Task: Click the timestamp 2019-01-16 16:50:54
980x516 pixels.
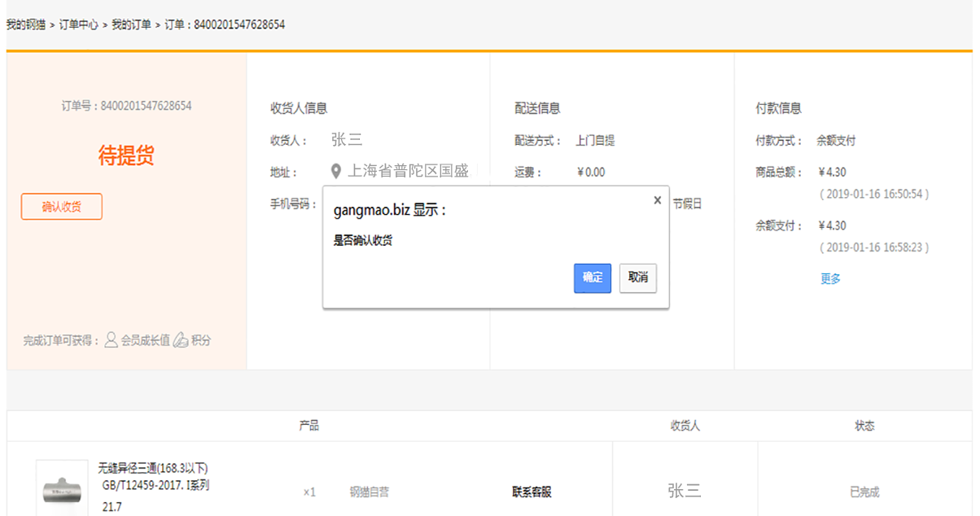Action: 873,194
